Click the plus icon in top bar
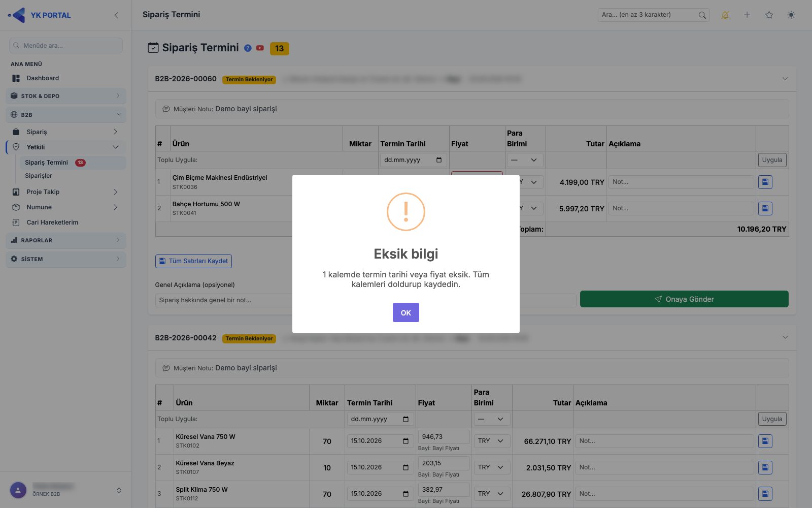The height and width of the screenshot is (508, 812). [747, 15]
